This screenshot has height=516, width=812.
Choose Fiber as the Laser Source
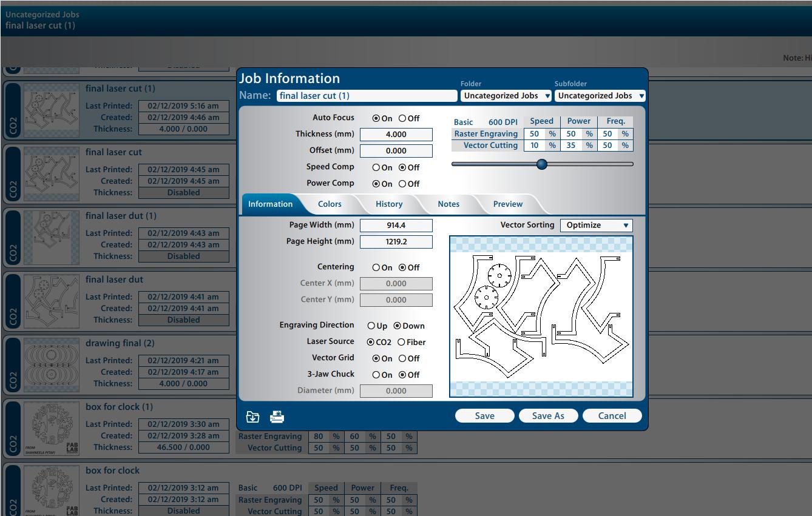(401, 343)
